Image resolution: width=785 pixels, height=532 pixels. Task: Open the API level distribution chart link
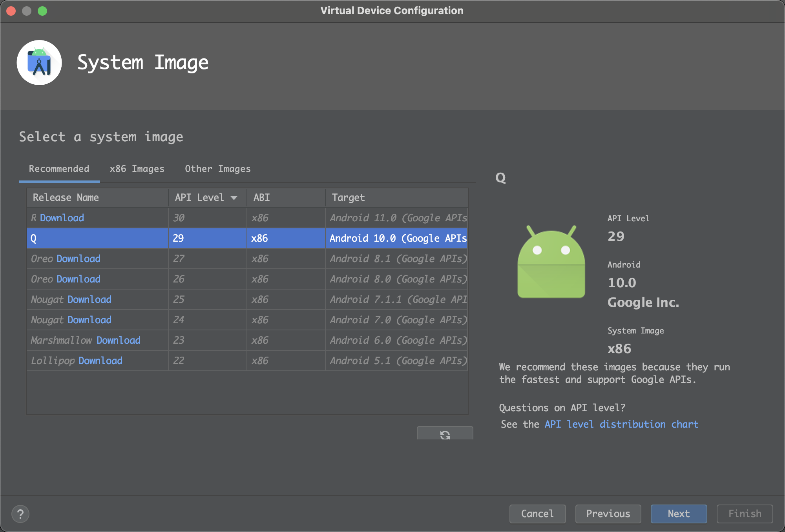tap(621, 424)
